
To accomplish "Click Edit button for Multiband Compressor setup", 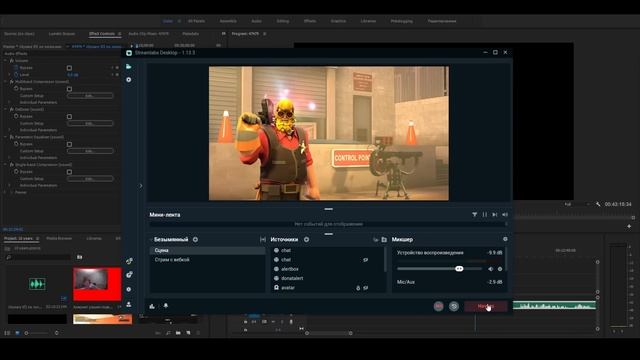I will coord(90,96).
